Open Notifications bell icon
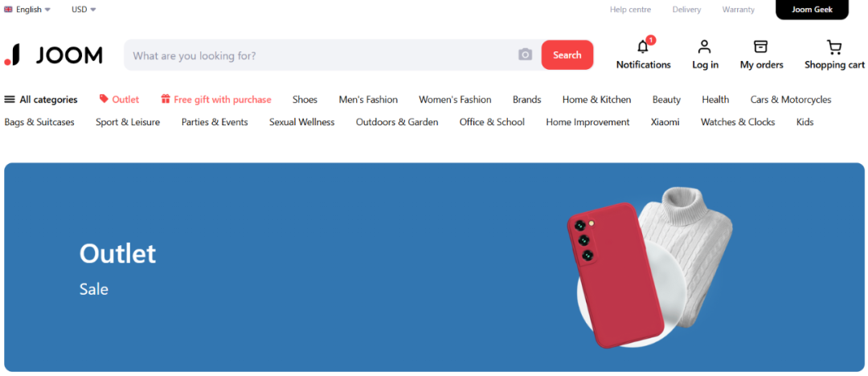868x376 pixels. [x=643, y=47]
